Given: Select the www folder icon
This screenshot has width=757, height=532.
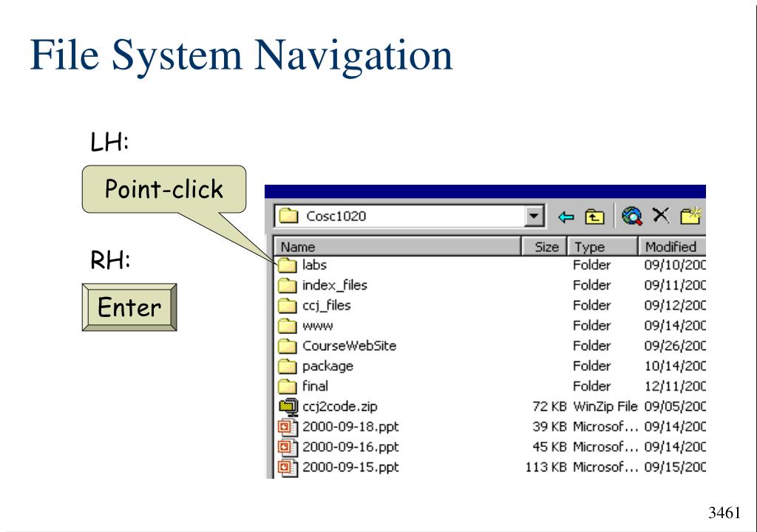Looking at the screenshot, I should 288,326.
